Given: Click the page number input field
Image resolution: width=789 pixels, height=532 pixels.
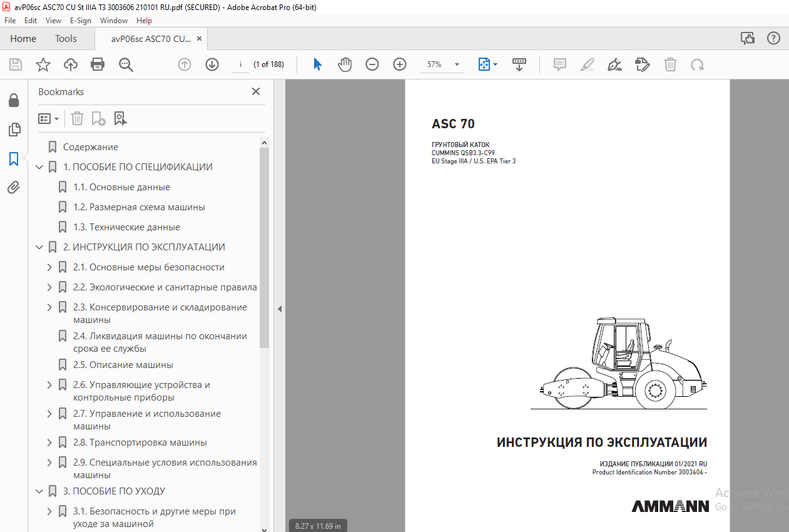Looking at the screenshot, I should tap(241, 64).
